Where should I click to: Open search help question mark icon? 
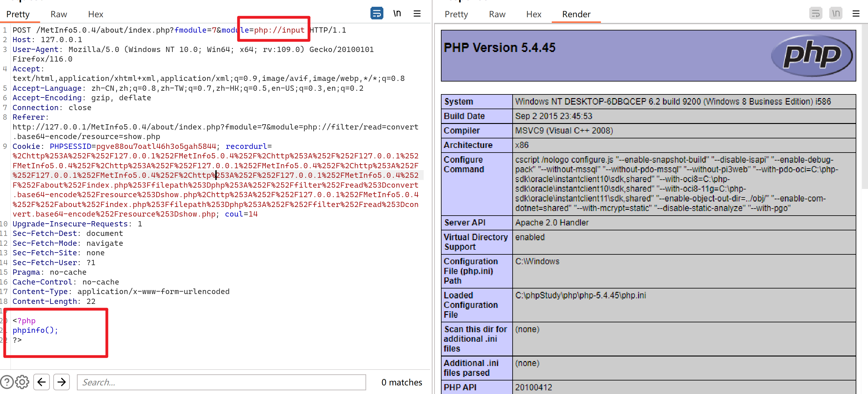[x=7, y=382]
